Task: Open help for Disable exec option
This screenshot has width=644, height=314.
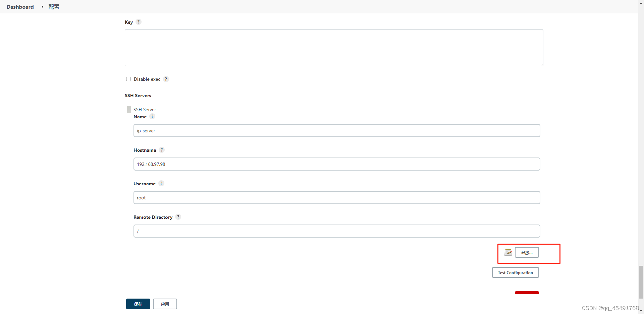Action: (166, 79)
